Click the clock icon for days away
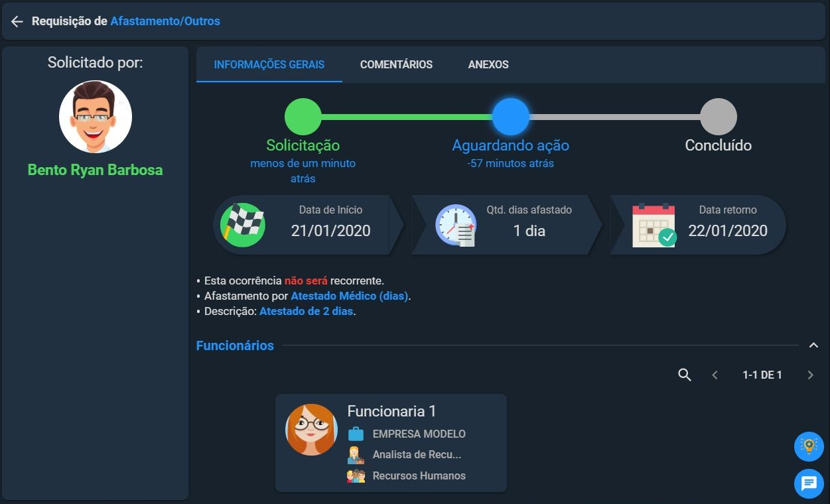830x504 pixels. click(456, 225)
